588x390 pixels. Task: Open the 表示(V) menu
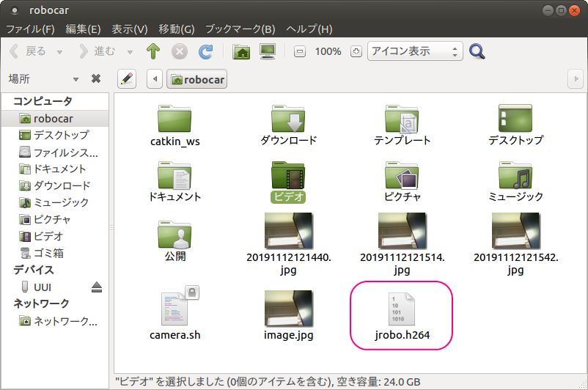click(x=129, y=29)
